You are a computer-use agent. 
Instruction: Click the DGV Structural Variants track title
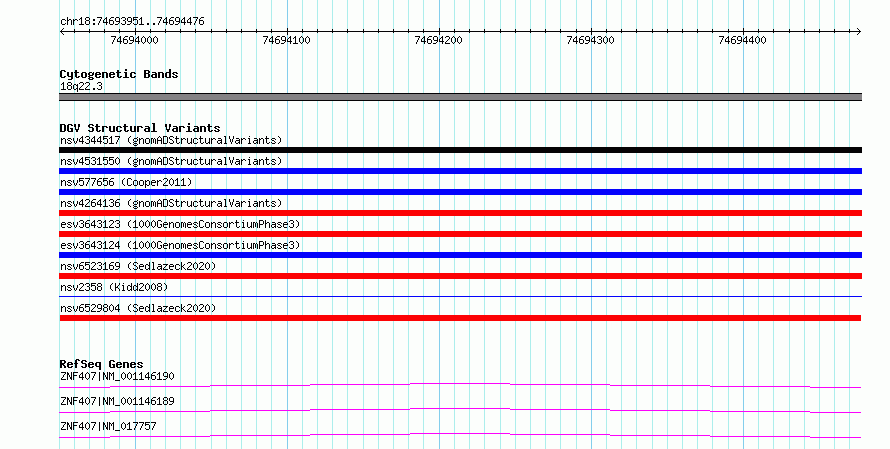(140, 128)
